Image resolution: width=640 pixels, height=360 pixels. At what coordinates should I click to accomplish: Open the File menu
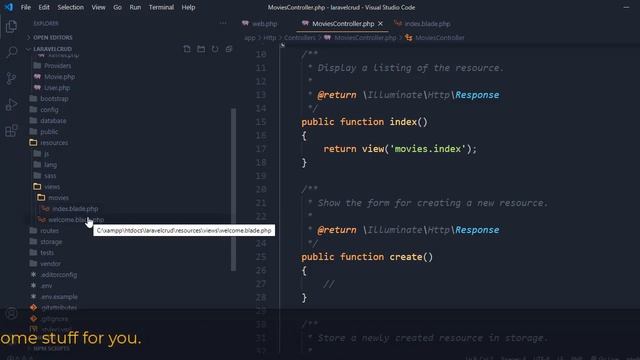pyautogui.click(x=26, y=7)
